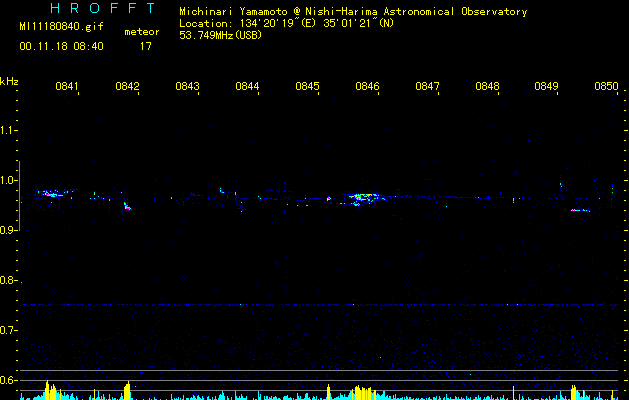Click the meteor count 17

[x=146, y=46]
